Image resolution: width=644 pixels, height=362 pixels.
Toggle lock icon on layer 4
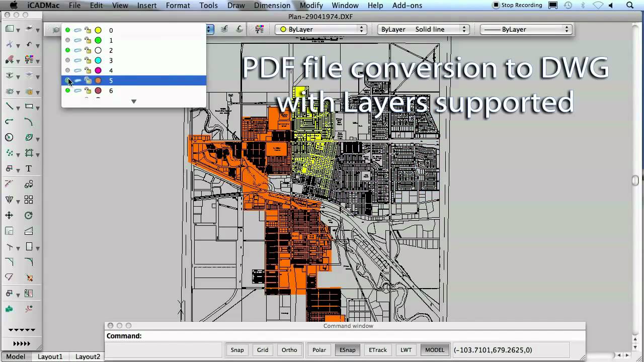coord(88,70)
